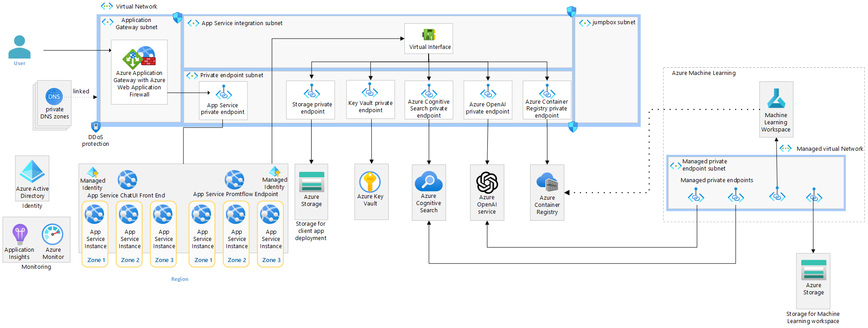The image size is (868, 328).
Task: Click the Azure Key Vault icon
Action: pyautogui.click(x=370, y=182)
